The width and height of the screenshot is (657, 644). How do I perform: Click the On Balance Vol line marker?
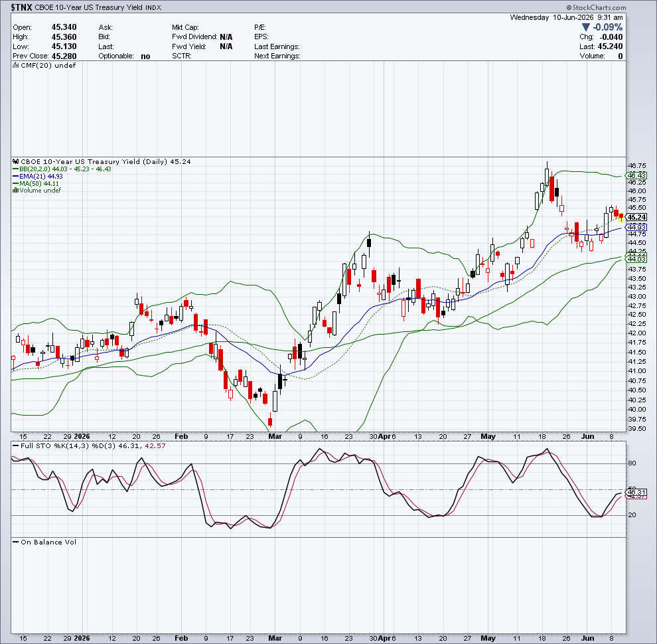[15, 542]
